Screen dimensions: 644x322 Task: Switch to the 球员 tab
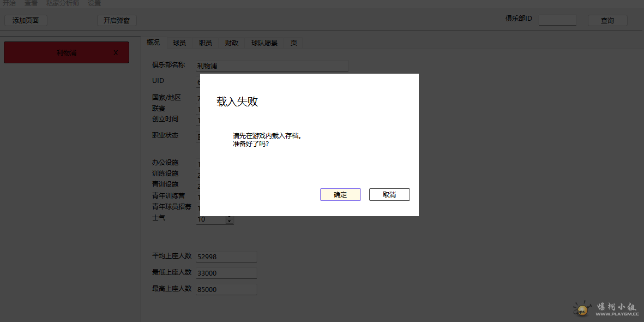(179, 43)
